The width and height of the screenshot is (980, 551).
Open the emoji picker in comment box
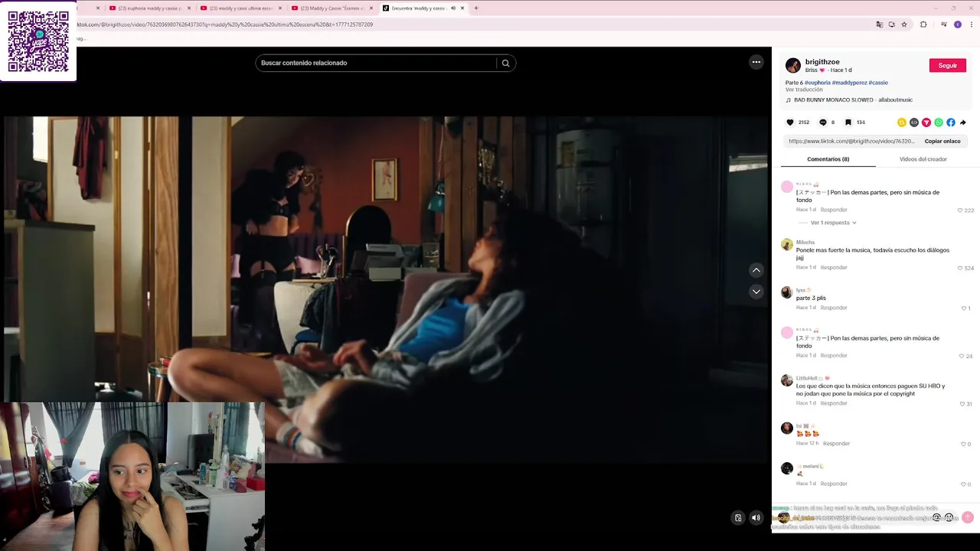click(x=949, y=517)
